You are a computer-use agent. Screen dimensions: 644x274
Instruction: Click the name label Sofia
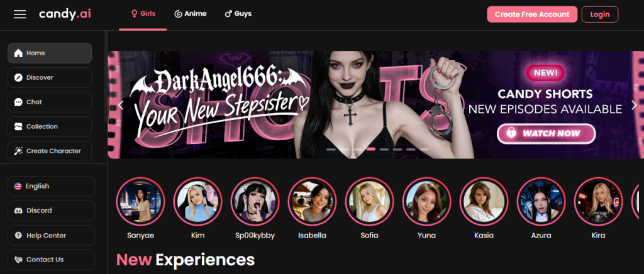[369, 236]
